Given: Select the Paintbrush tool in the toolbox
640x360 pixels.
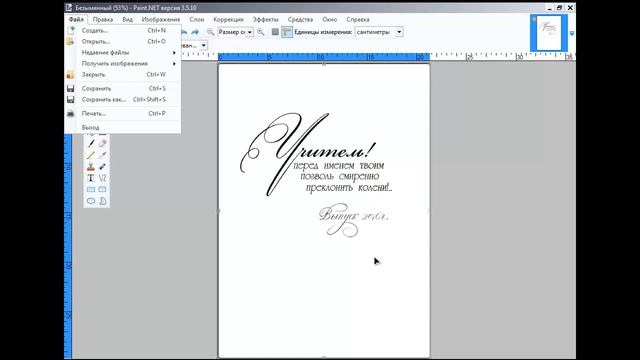Looking at the screenshot, I should (91, 144).
